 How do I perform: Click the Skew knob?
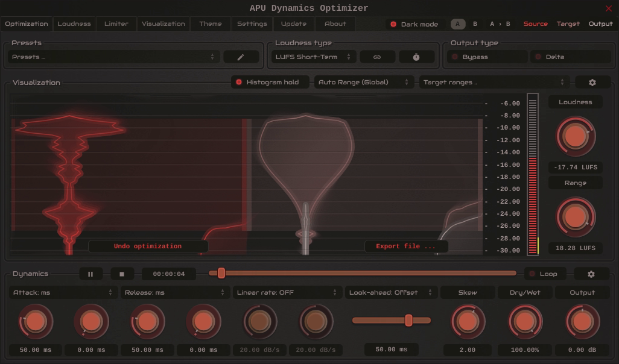(x=468, y=321)
